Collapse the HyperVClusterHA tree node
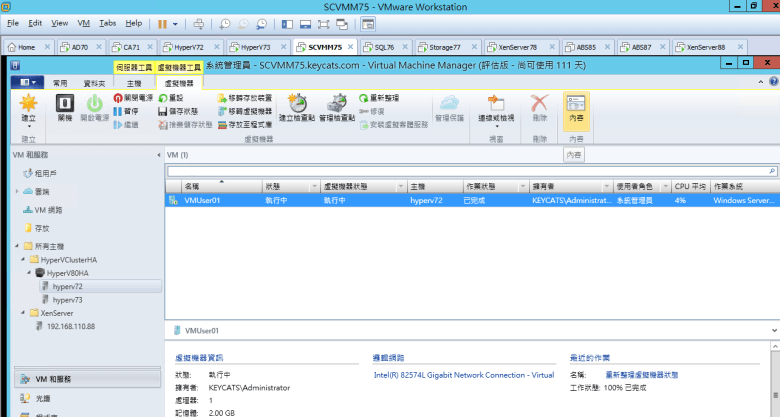This screenshot has width=780, height=417. [24, 259]
